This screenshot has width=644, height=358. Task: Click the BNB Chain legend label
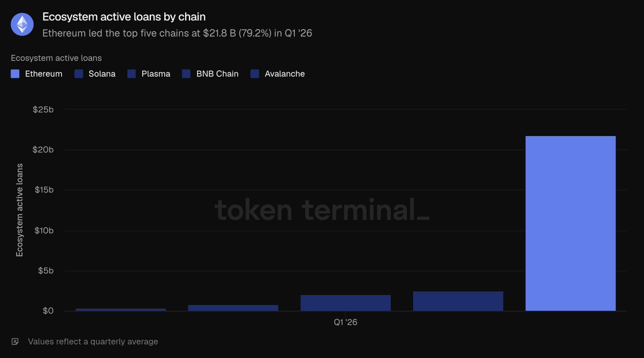[x=217, y=74]
